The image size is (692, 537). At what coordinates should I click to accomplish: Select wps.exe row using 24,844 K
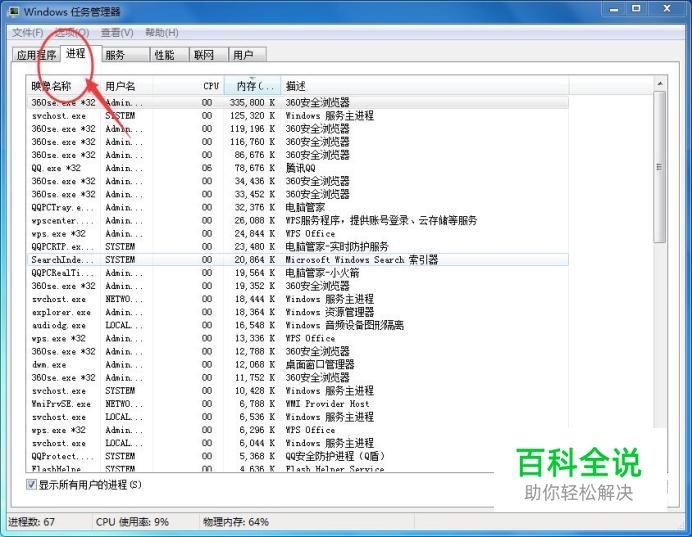297,233
